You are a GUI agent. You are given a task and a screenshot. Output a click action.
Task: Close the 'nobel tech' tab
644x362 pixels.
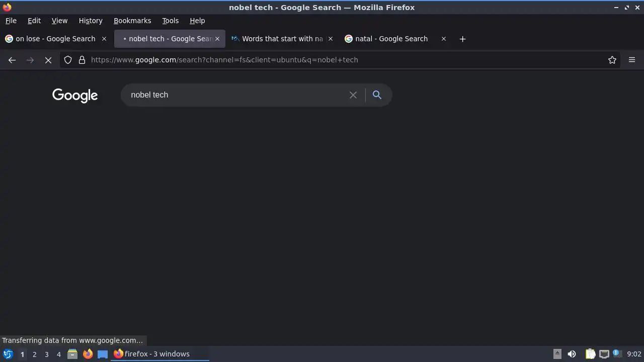[x=217, y=39]
